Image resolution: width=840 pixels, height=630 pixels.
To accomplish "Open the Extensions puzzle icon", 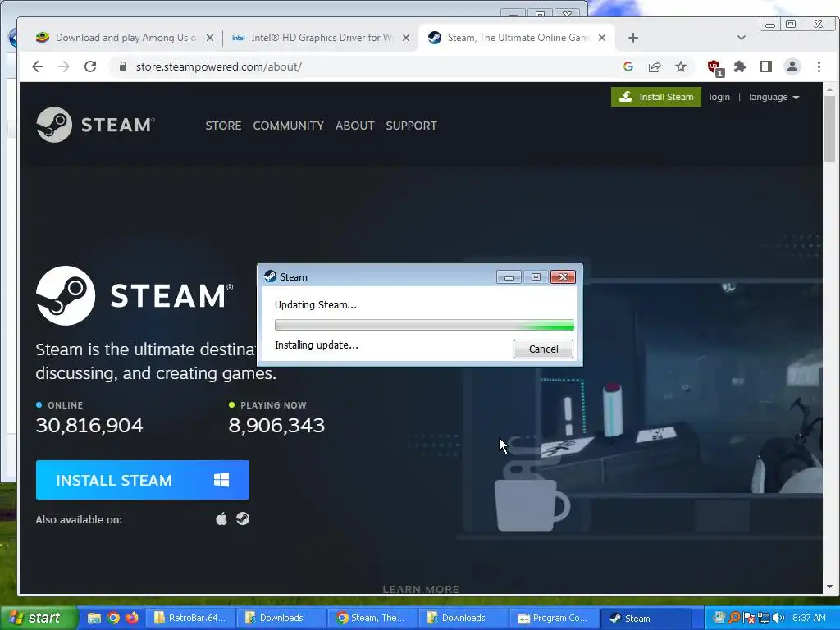I will (x=740, y=66).
